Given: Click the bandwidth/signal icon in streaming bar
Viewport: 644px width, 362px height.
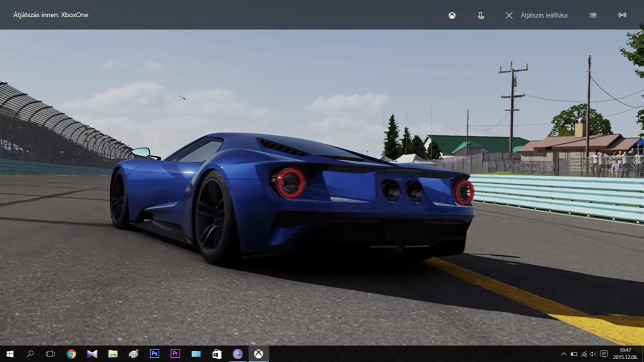Looking at the screenshot, I should [622, 15].
